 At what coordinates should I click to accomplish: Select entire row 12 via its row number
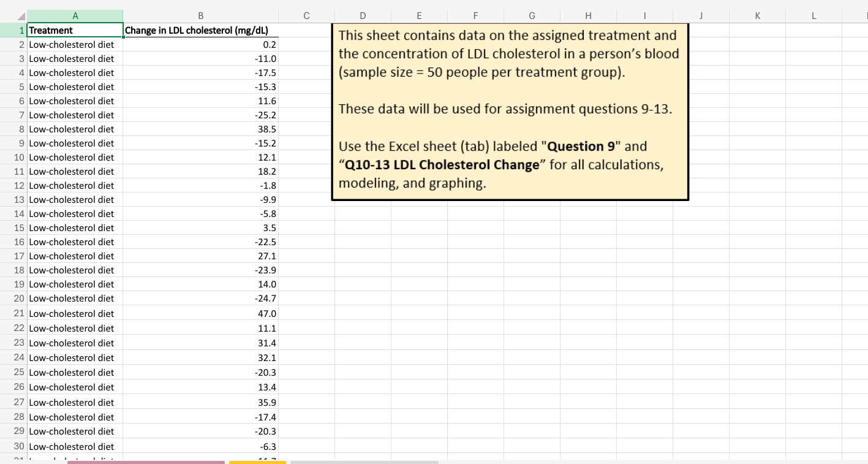coord(13,186)
